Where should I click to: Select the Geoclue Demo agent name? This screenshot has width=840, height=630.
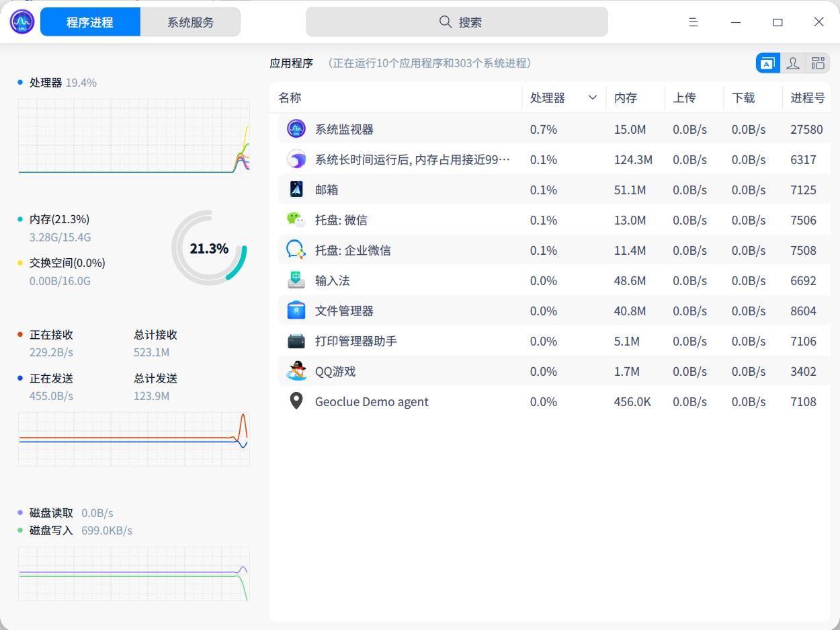[x=372, y=402]
